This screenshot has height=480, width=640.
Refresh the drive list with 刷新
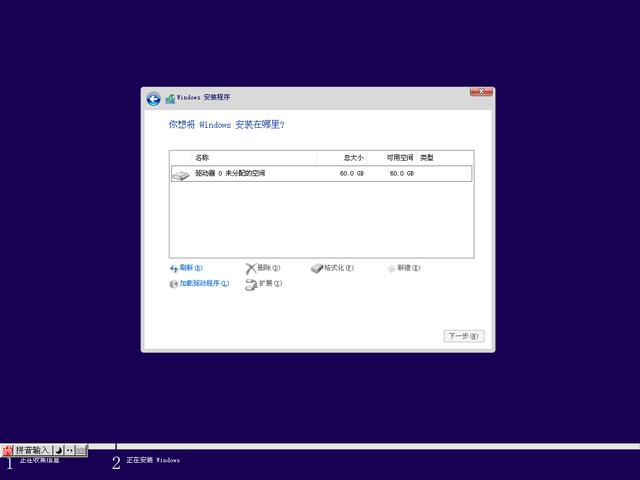(x=187, y=268)
